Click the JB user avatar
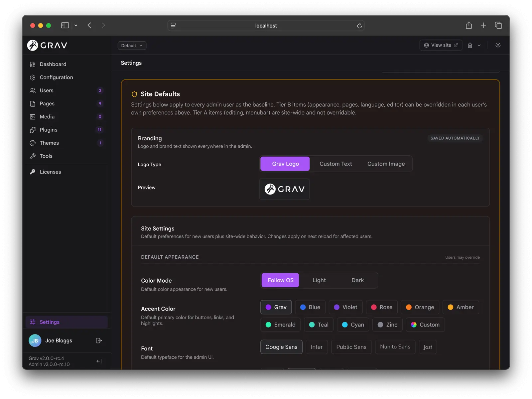 35,340
